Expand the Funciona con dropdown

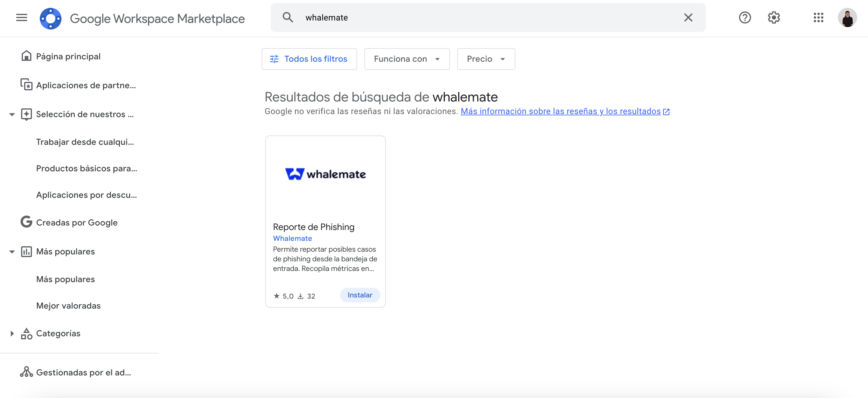407,59
